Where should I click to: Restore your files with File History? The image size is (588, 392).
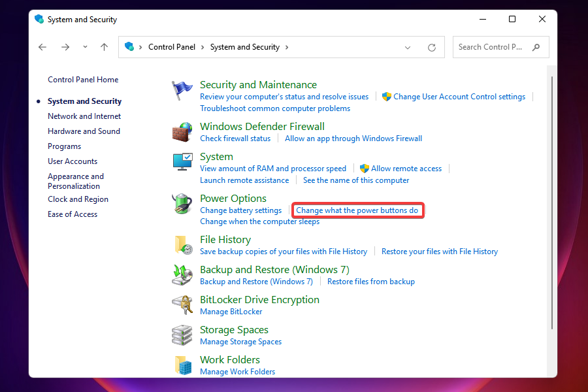440,252
